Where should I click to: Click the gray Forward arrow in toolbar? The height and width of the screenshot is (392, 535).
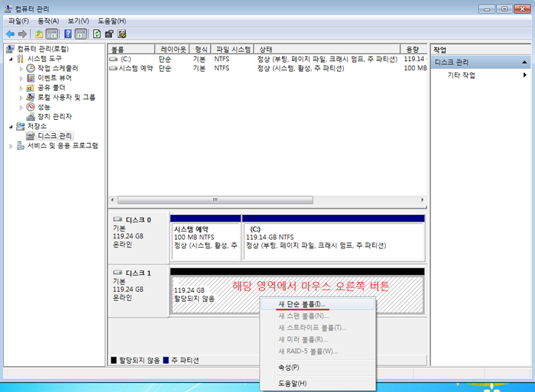[22, 34]
